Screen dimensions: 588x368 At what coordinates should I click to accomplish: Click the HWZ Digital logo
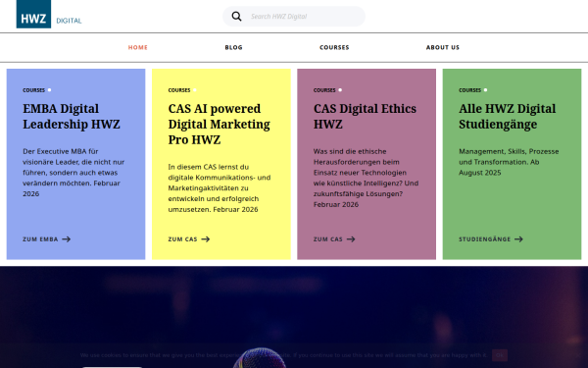(x=49, y=14)
